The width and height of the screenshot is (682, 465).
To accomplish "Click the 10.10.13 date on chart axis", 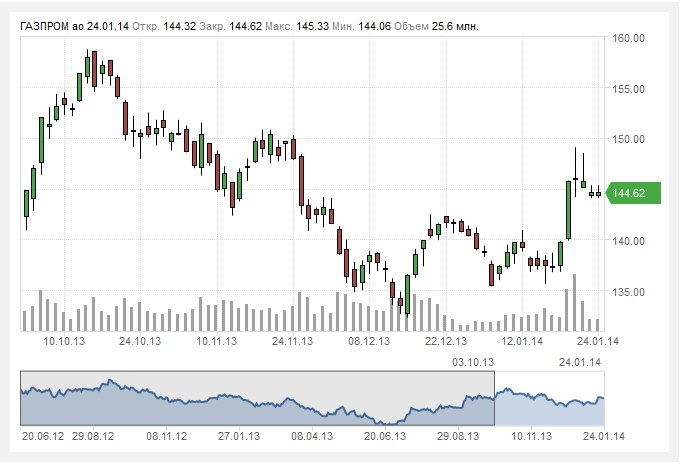I will pos(64,341).
